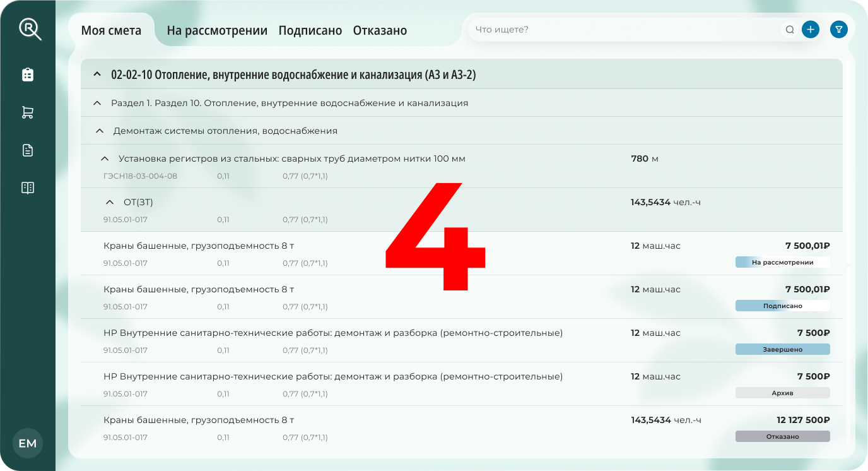This screenshot has height=471, width=868.
Task: Open the clipboard section in the sidebar
Action: click(28, 74)
